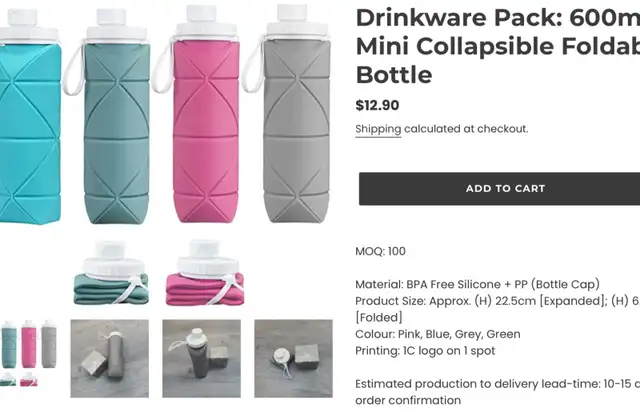Image resolution: width=640 pixels, height=412 pixels.
Task: Open the Shipping policy link
Action: point(378,129)
